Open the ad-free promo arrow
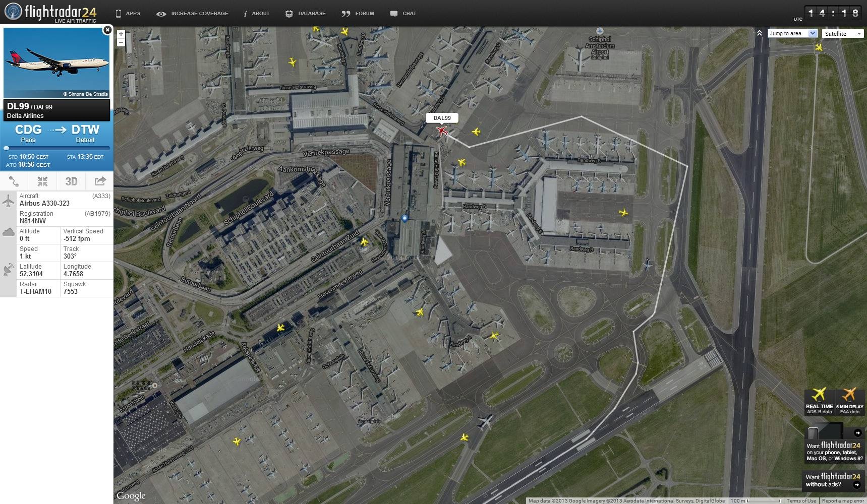The image size is (867, 504). [856, 484]
